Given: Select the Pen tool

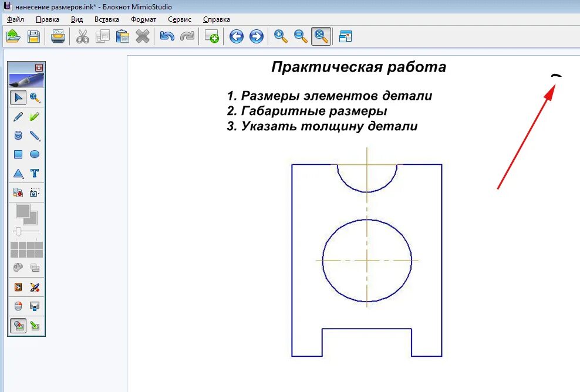Looking at the screenshot, I should (x=18, y=117).
